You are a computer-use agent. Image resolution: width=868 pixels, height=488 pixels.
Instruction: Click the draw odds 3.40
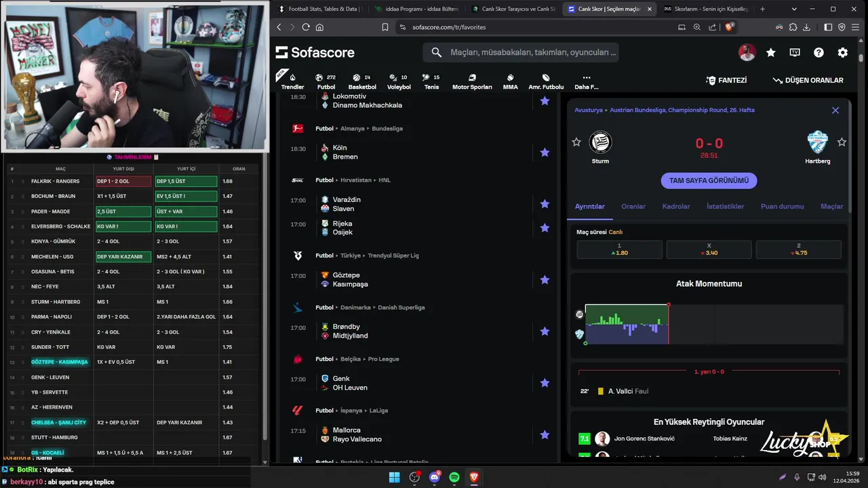tap(709, 249)
